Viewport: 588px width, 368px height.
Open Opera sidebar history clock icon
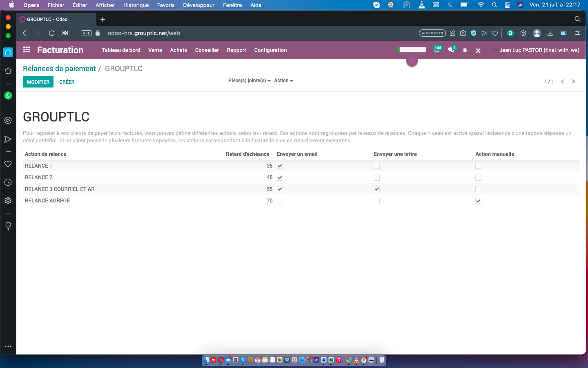coord(8,182)
